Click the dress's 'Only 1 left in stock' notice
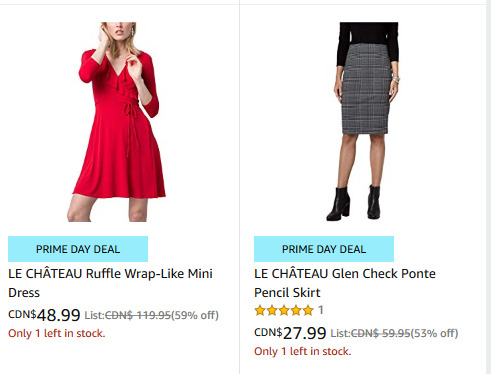Screen dimensions: 491x374 pos(57,333)
